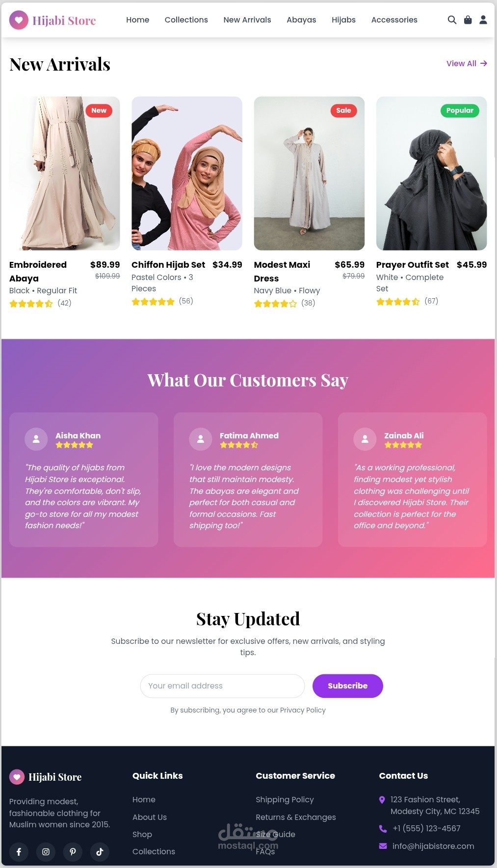Image resolution: width=497 pixels, height=868 pixels.
Task: Open the Embroidered Abaya product image
Action: click(64, 173)
